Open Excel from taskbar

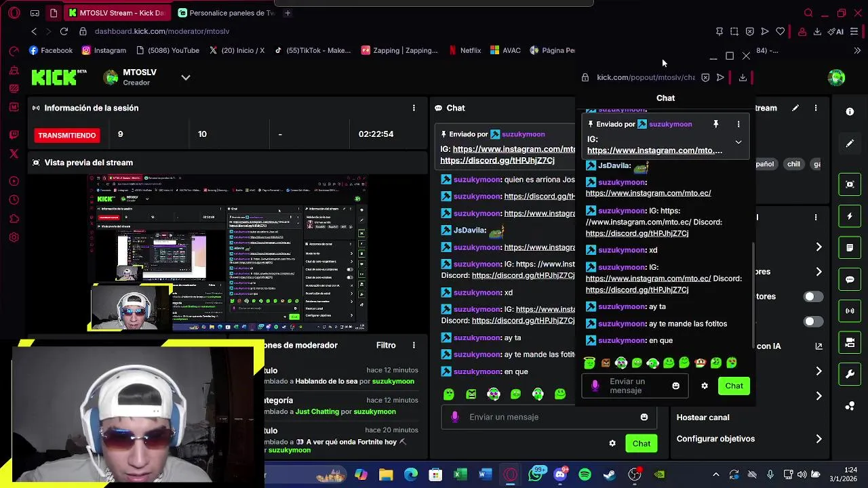point(460,474)
